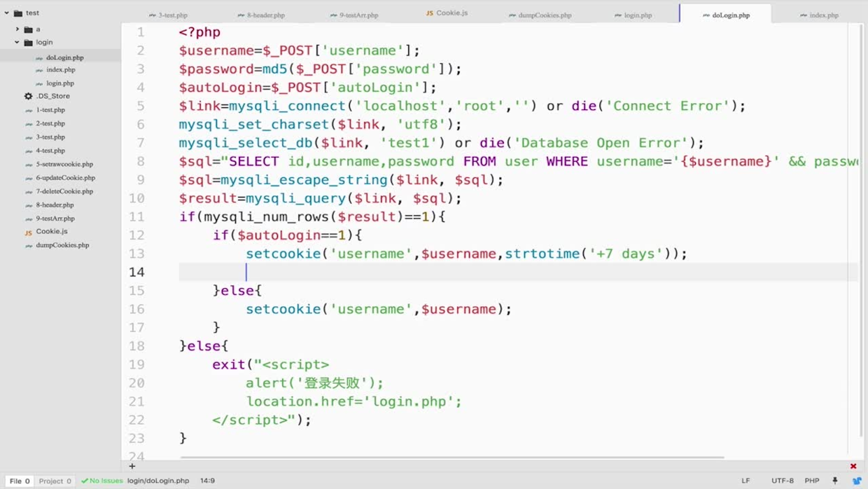Click the login/doLogin.php path in status bar
The height and width of the screenshot is (489, 868).
click(158, 481)
